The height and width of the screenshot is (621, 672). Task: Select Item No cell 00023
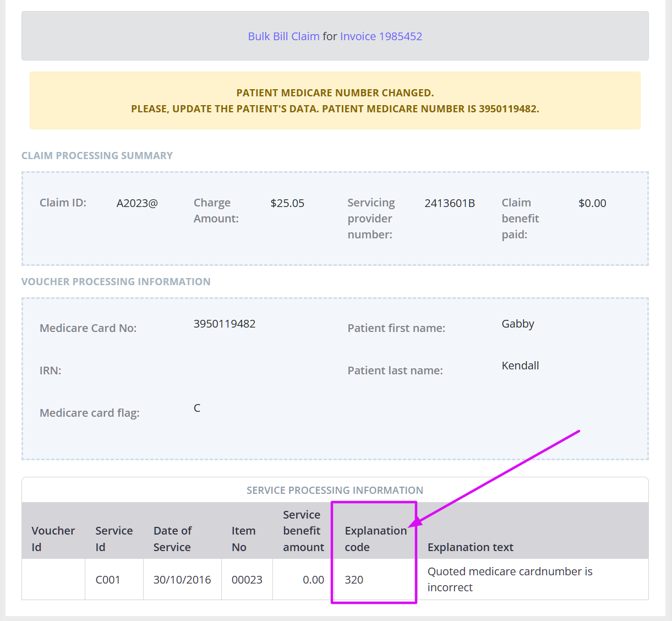247,580
